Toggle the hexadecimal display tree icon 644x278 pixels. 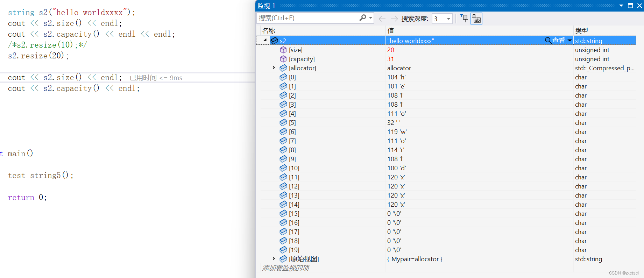pyautogui.click(x=476, y=19)
